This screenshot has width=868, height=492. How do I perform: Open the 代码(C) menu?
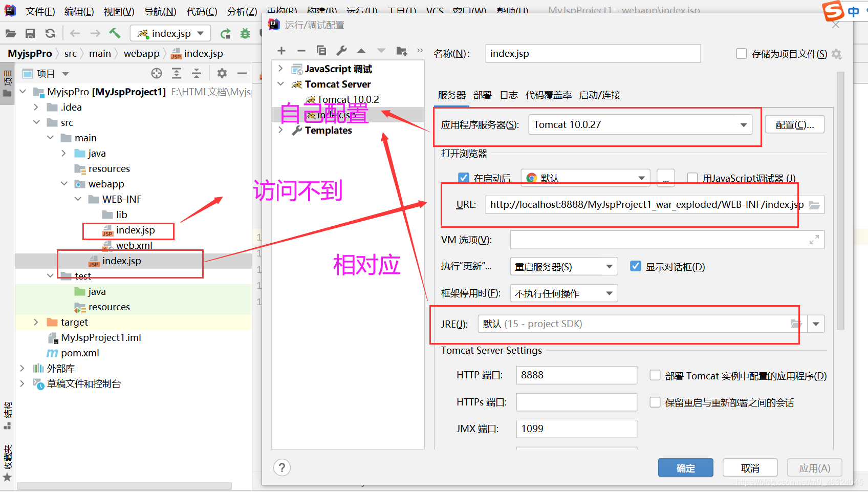tap(202, 11)
